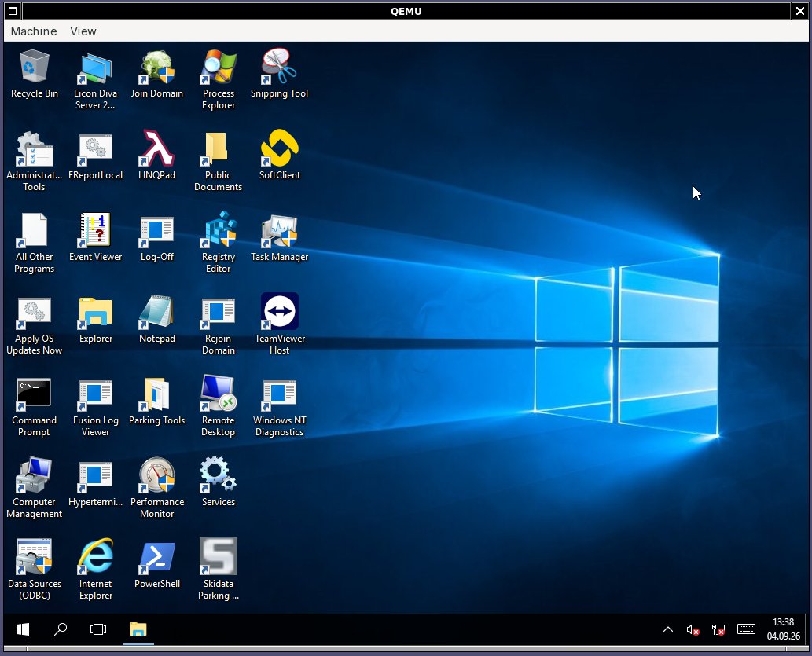Select the Apply OS Updates Now icon

coord(34,324)
